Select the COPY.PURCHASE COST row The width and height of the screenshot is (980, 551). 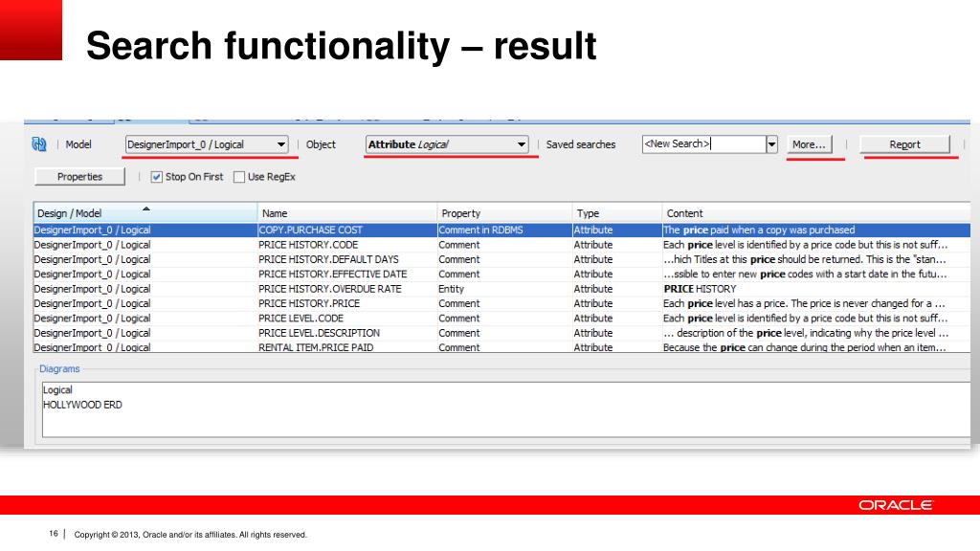tap(501, 230)
